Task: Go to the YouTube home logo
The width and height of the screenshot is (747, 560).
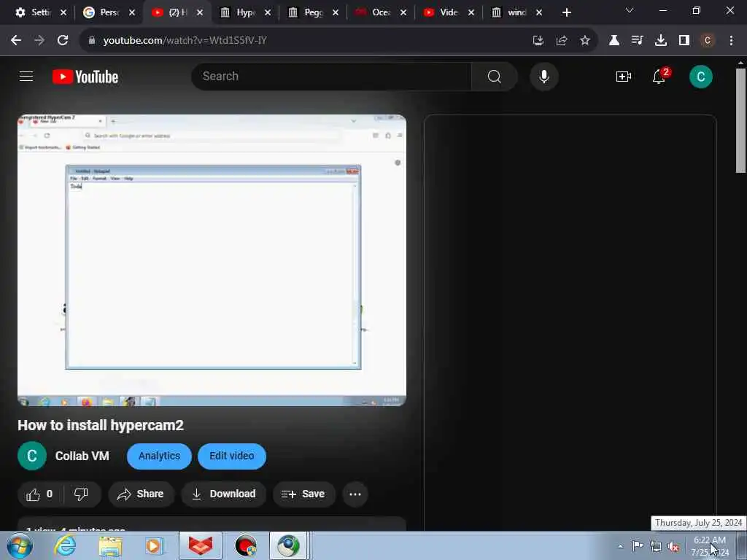Action: 85,77
